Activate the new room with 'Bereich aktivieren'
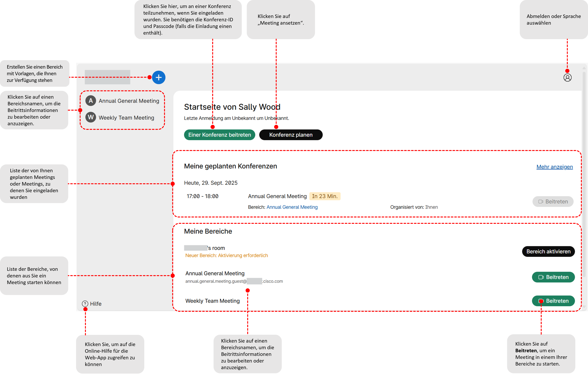The image size is (588, 374). (548, 251)
